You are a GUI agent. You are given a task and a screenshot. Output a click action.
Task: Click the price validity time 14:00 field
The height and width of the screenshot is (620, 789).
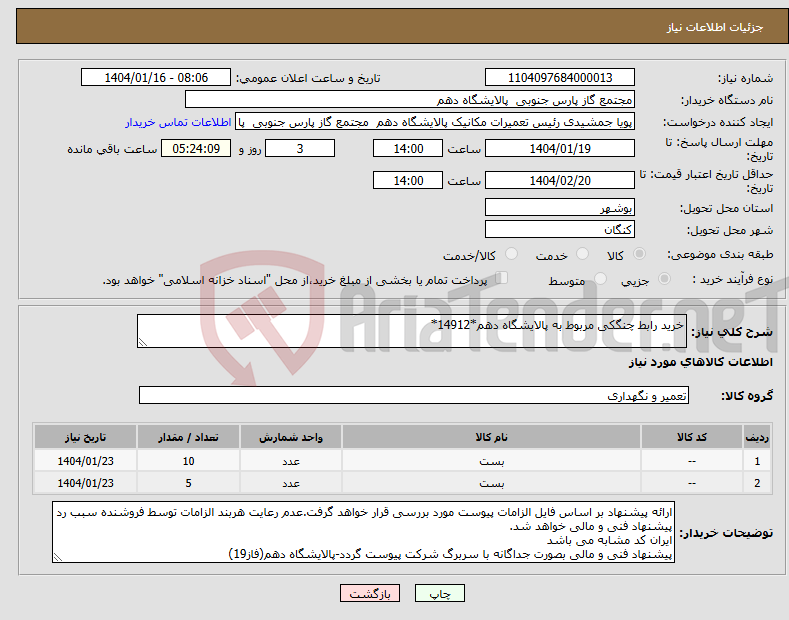coord(408,180)
